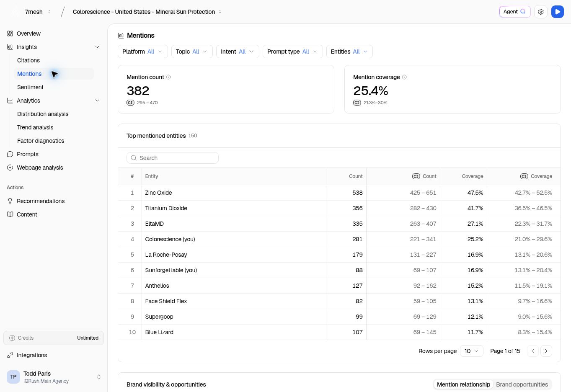Viewport: 571px width, 392px height.
Task: Sort by the Coverage column header
Action: click(x=472, y=176)
